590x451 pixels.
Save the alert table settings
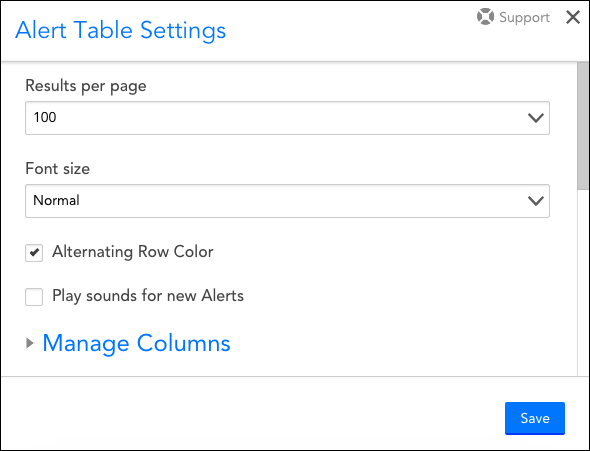click(x=535, y=418)
